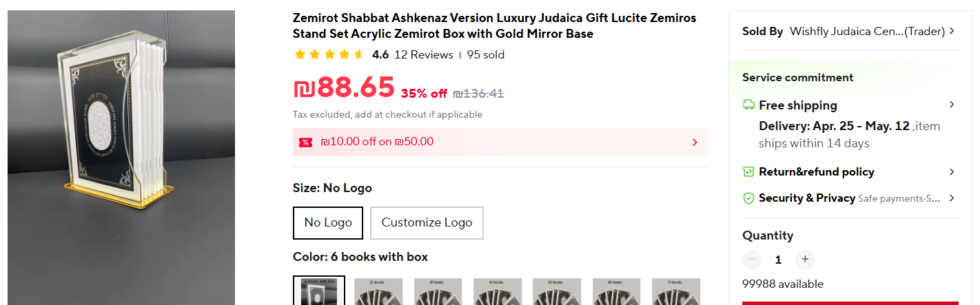The width and height of the screenshot is (980, 305).
Task: Select the 40 books variant thumbnail
Action: [x=498, y=291]
